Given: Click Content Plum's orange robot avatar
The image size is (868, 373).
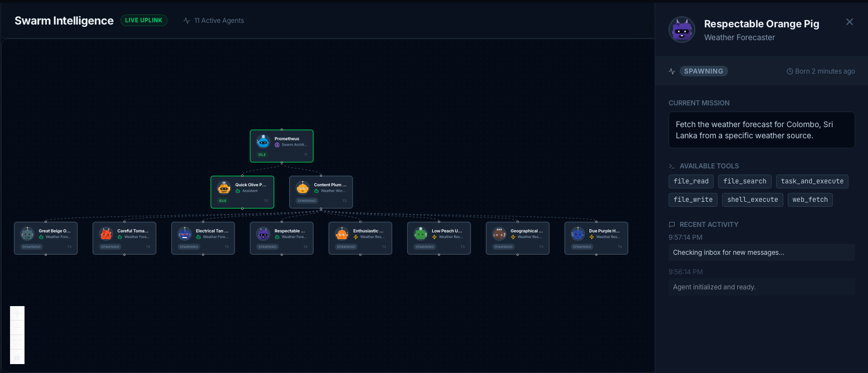Looking at the screenshot, I should (303, 187).
